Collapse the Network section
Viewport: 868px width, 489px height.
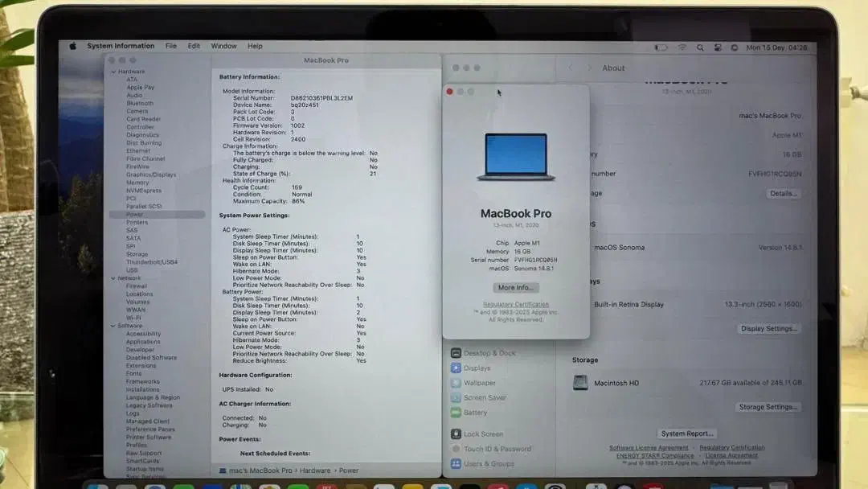coord(114,277)
